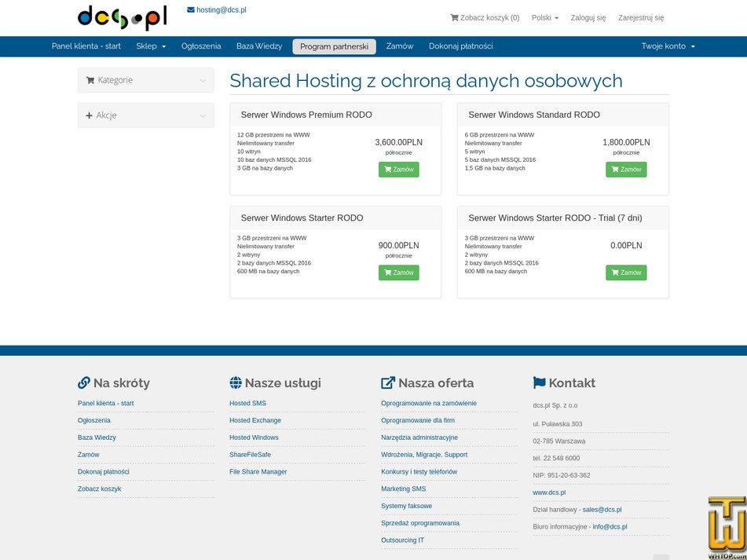Open File Share Manager footer link

258,472
